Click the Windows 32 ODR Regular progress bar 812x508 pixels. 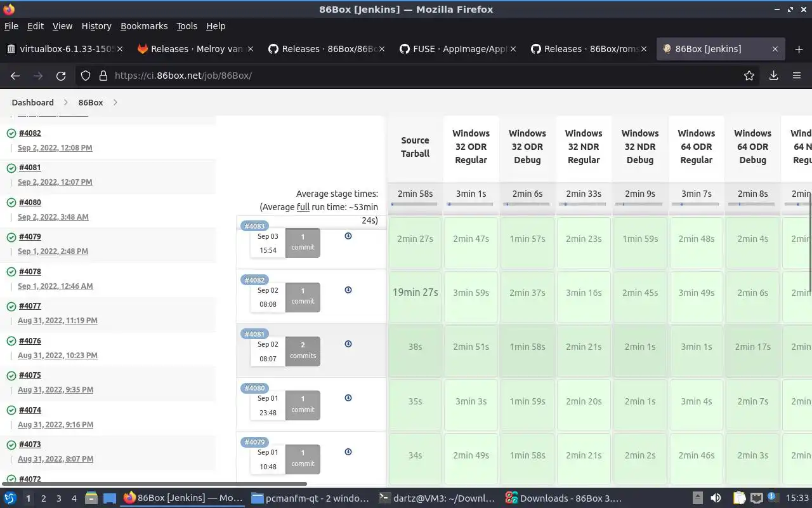471,204
